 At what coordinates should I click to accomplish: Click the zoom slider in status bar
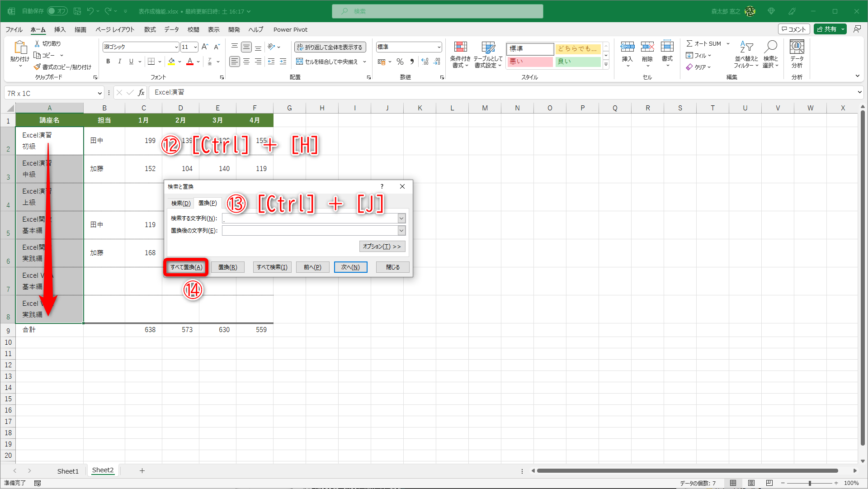(809, 483)
